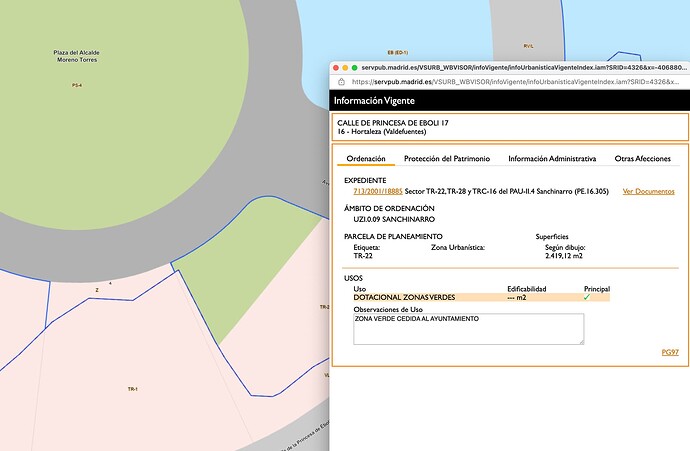
Task: Click the 16 - Hortaleza (Valdefuentes) text
Action: (382, 132)
